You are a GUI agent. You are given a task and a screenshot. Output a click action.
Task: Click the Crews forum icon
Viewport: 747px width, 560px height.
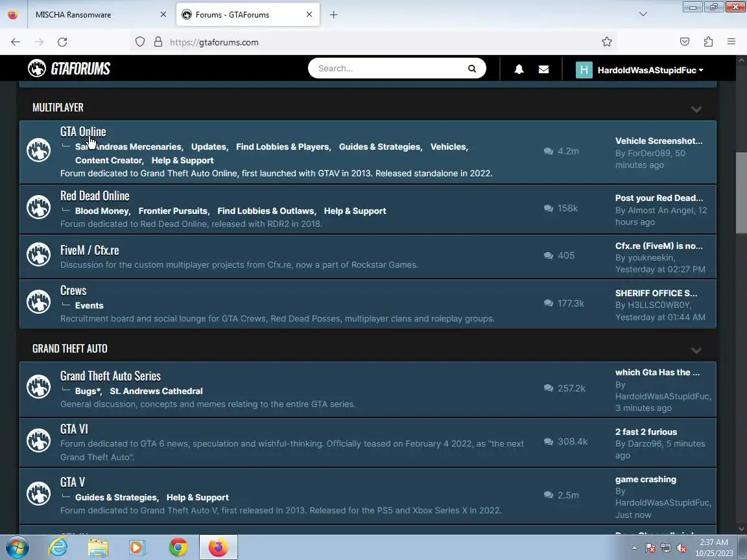click(39, 302)
